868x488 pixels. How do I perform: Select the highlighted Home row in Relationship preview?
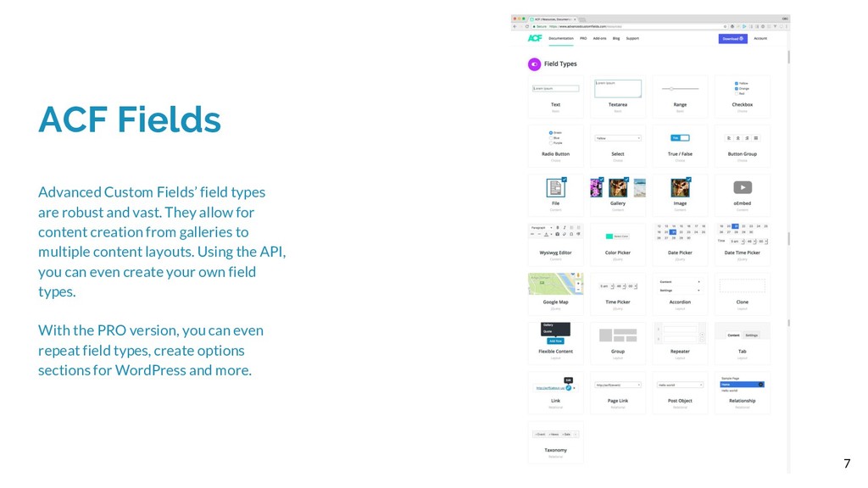pos(742,385)
